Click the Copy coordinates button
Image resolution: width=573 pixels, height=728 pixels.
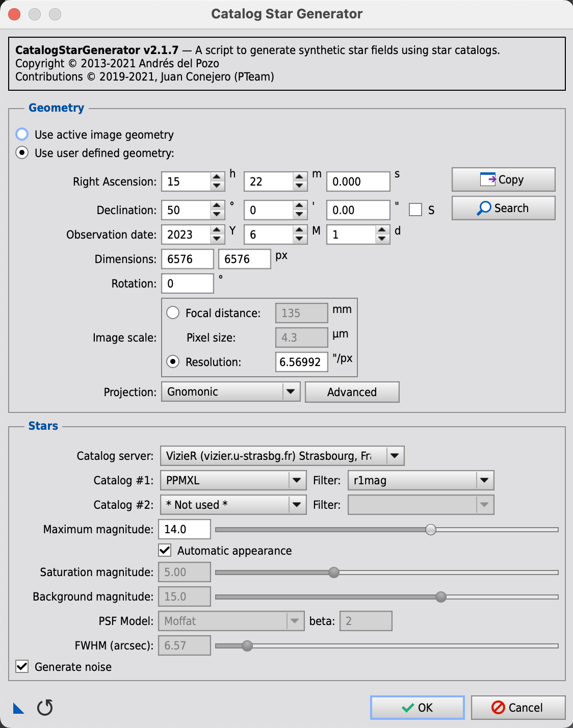503,179
